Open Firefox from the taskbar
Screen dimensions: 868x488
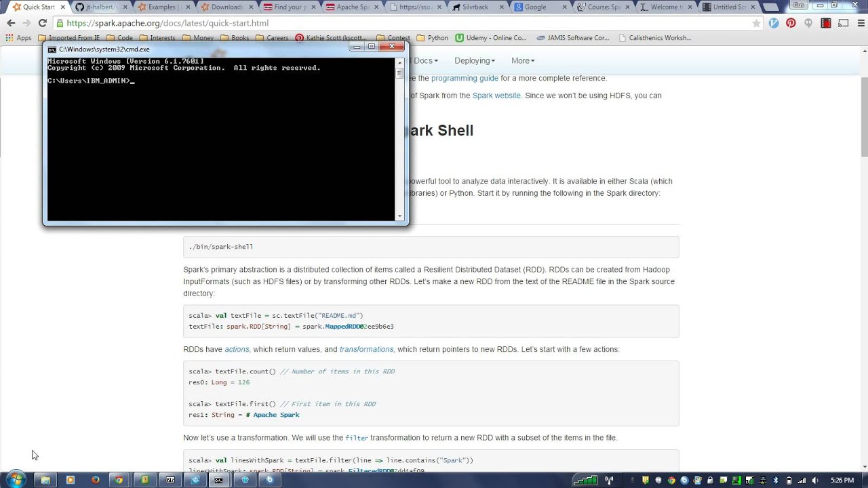pos(95,480)
